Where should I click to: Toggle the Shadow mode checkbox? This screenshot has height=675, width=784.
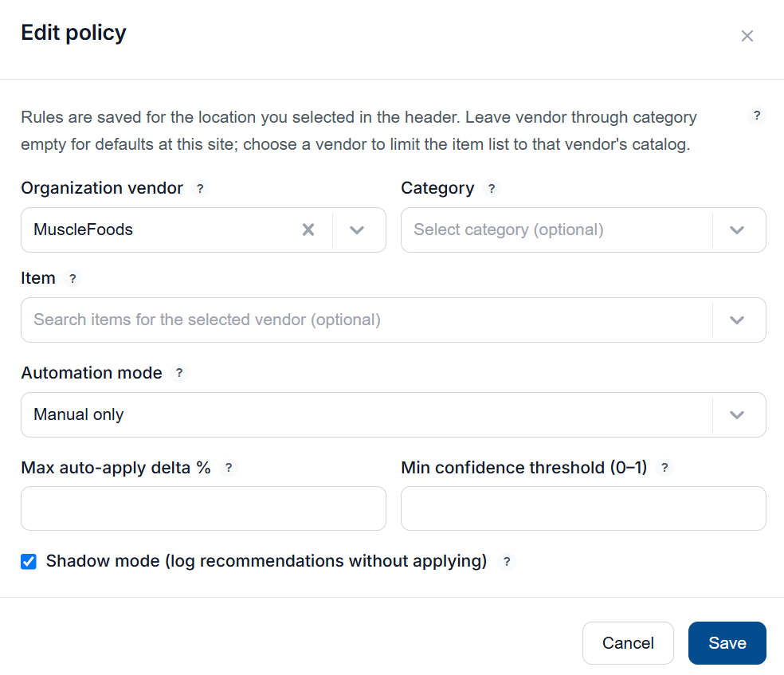(x=29, y=562)
